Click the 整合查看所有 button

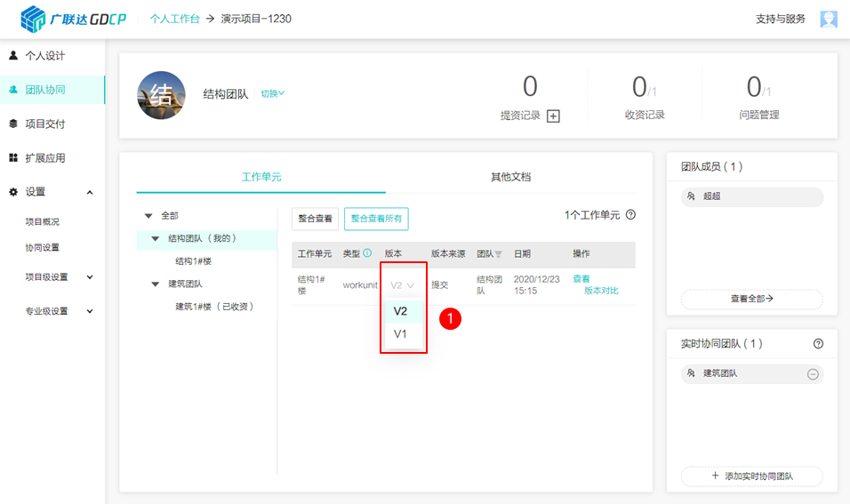(x=376, y=219)
